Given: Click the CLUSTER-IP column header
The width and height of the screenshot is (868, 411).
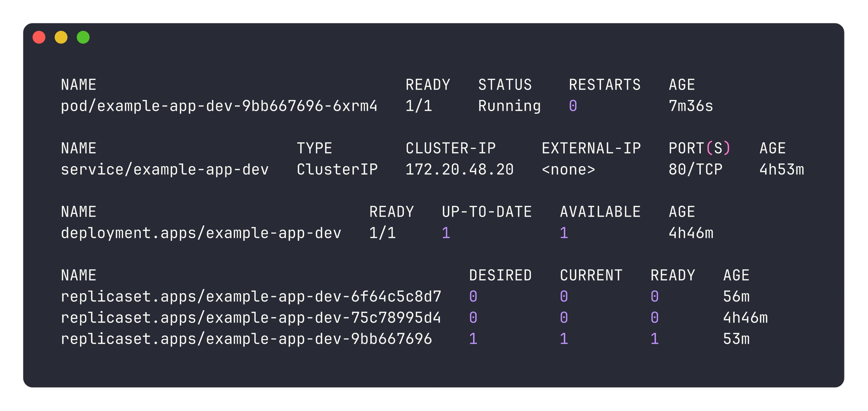Looking at the screenshot, I should [450, 148].
